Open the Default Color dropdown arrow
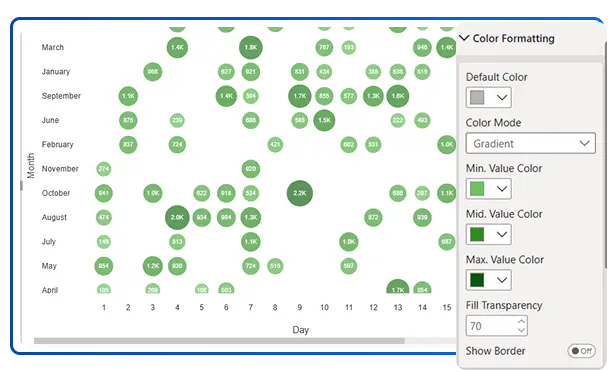614x372 pixels. (x=502, y=98)
